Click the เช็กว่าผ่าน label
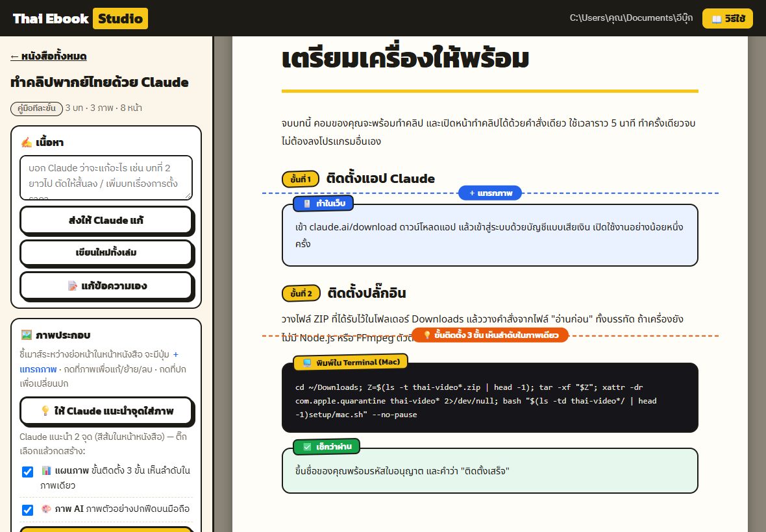 [x=327, y=446]
